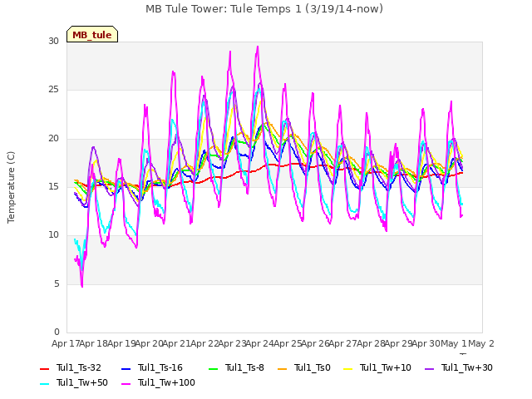Click the MB_tule label badge
Viewport: 532px width, 399px height.
pos(92,34)
